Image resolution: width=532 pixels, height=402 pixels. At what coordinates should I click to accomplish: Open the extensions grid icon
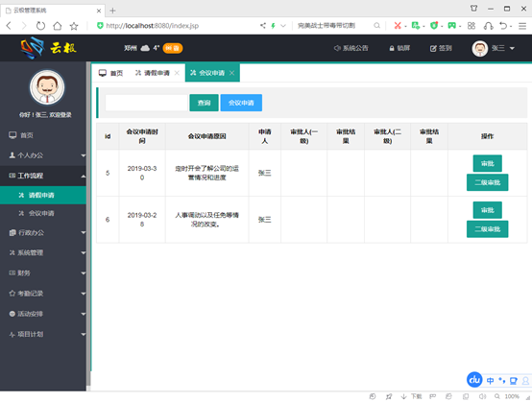tap(472, 25)
